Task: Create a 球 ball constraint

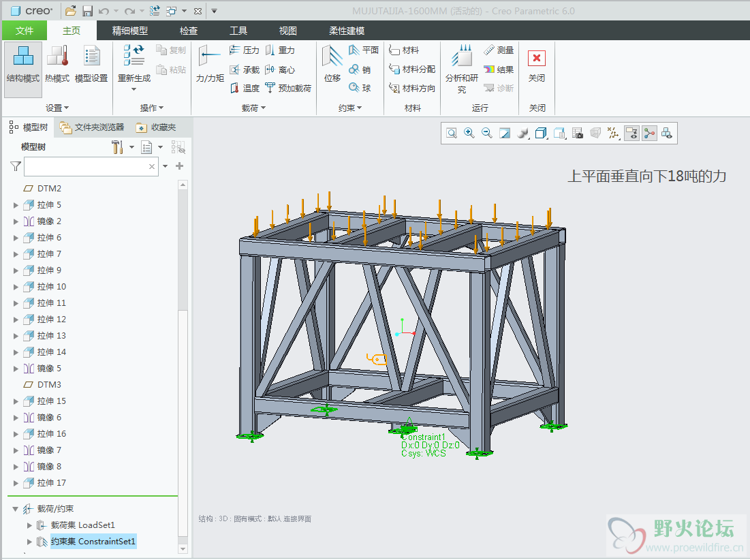Action: [x=360, y=88]
